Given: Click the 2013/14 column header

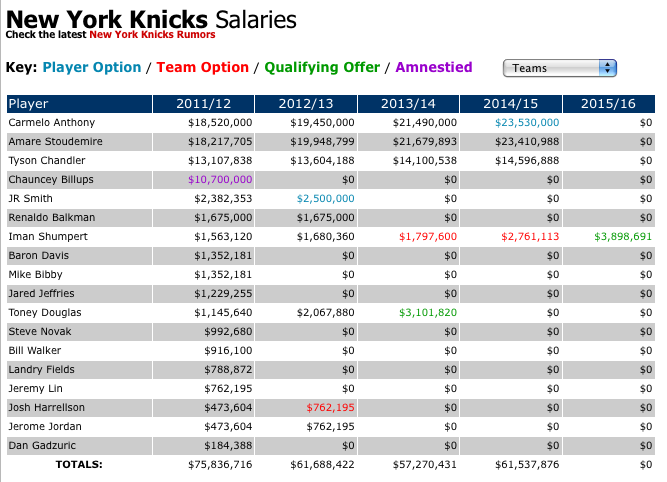Looking at the screenshot, I should (408, 104).
